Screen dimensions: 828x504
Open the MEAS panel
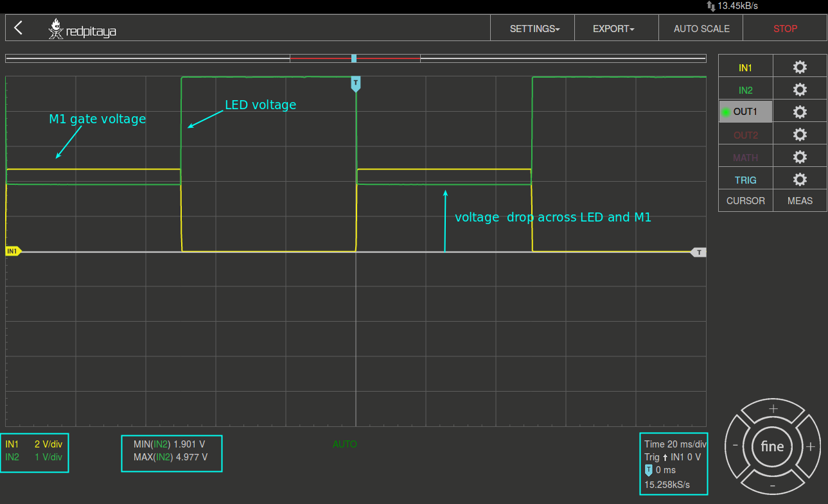coord(800,201)
